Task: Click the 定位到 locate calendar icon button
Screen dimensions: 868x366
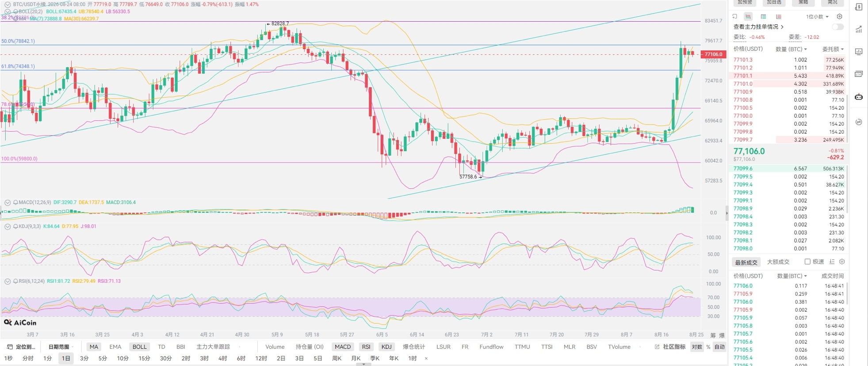Action: pyautogui.click(x=21, y=347)
